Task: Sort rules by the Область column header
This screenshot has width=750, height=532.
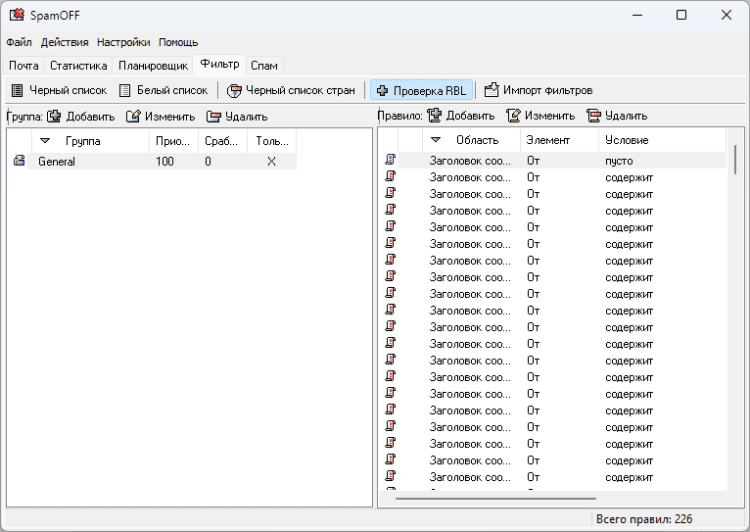Action: point(472,140)
